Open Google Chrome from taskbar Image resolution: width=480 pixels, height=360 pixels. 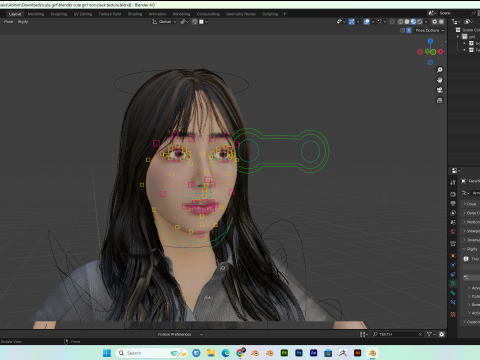(x=240, y=353)
